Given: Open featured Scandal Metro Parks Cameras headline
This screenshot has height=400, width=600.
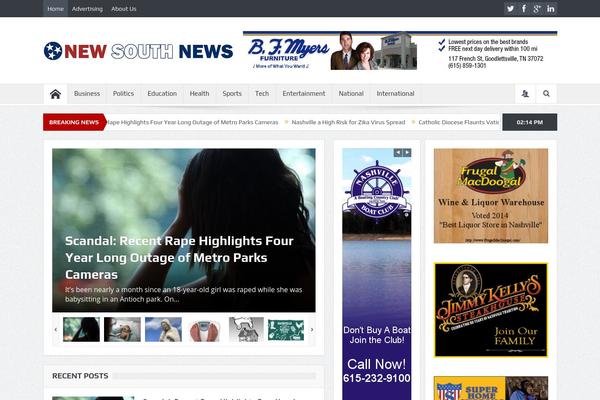Looking at the screenshot, I should click(179, 258).
